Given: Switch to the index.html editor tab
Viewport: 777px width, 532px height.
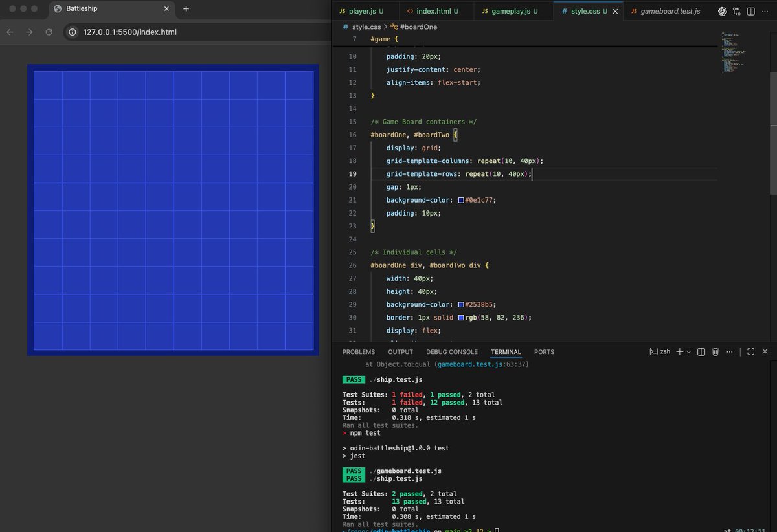Looking at the screenshot, I should [x=436, y=12].
